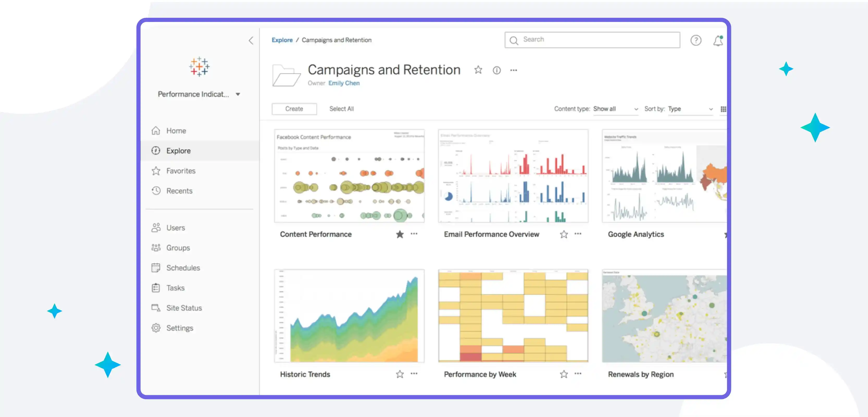Favorite the Campaigns and Retention folder
Screen dimensions: 868x417
click(x=478, y=70)
